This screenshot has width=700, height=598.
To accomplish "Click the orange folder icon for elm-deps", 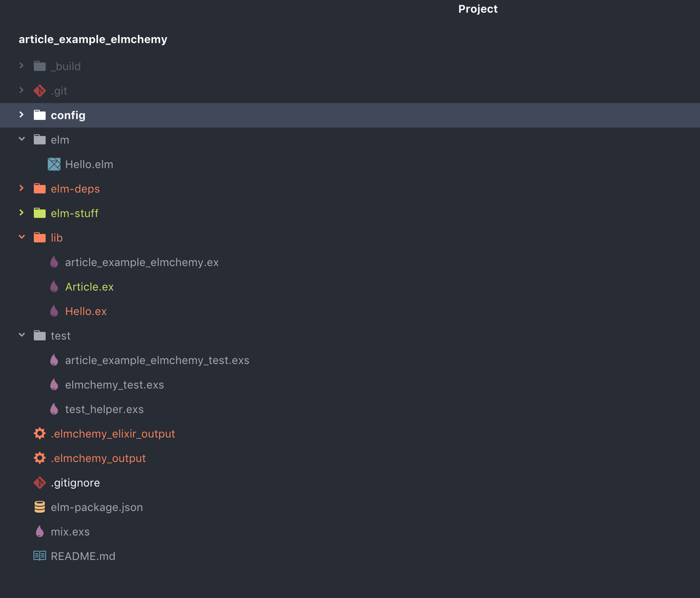I will click(x=40, y=189).
